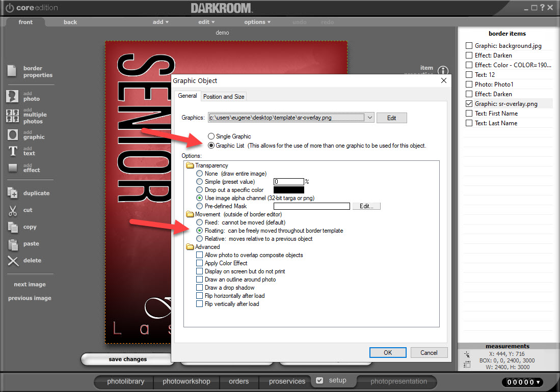560x392 pixels.
Task: Select the Single Graphic radio button
Action: pos(211,136)
